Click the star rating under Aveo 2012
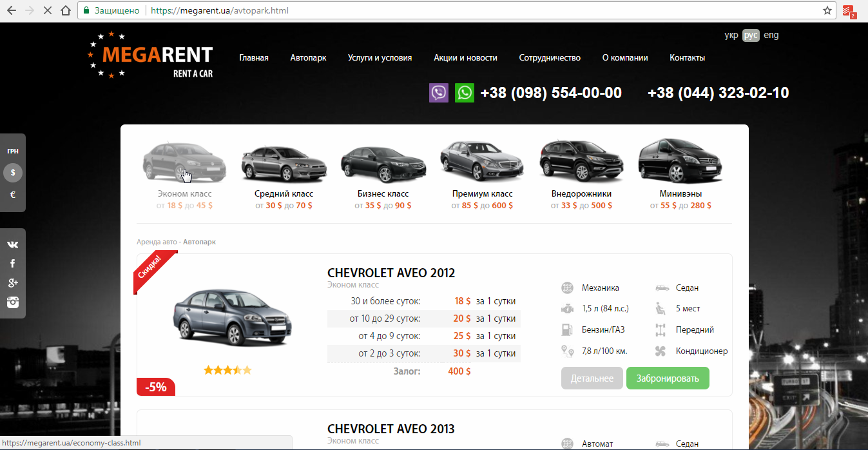Viewport: 868px width, 450px height. coord(227,370)
